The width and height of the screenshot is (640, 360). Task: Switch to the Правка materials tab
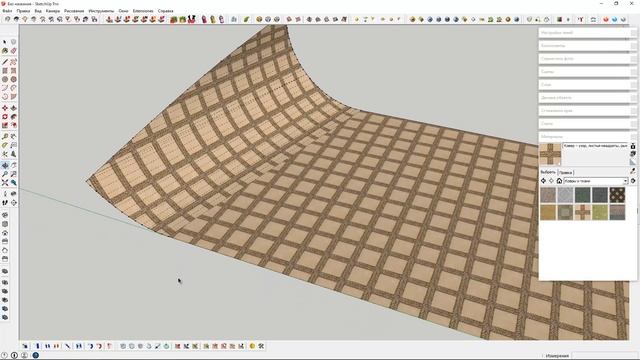(x=565, y=173)
